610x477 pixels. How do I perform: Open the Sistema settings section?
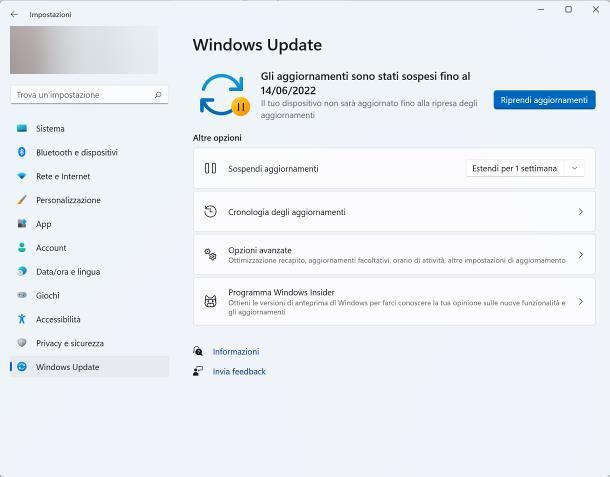tap(89, 128)
